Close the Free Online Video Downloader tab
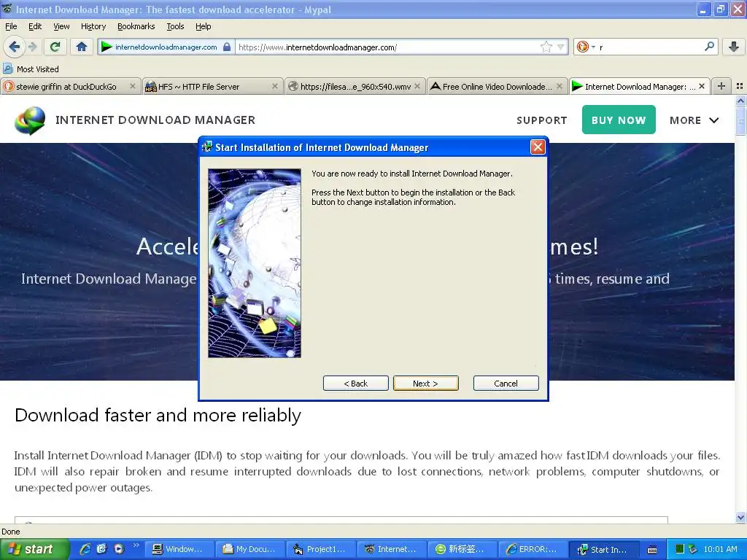This screenshot has height=560, width=747. tap(560, 86)
